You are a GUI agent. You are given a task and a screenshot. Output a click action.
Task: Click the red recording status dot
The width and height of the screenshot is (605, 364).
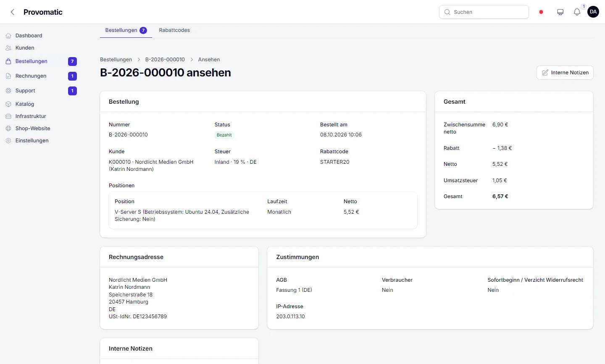(x=541, y=12)
